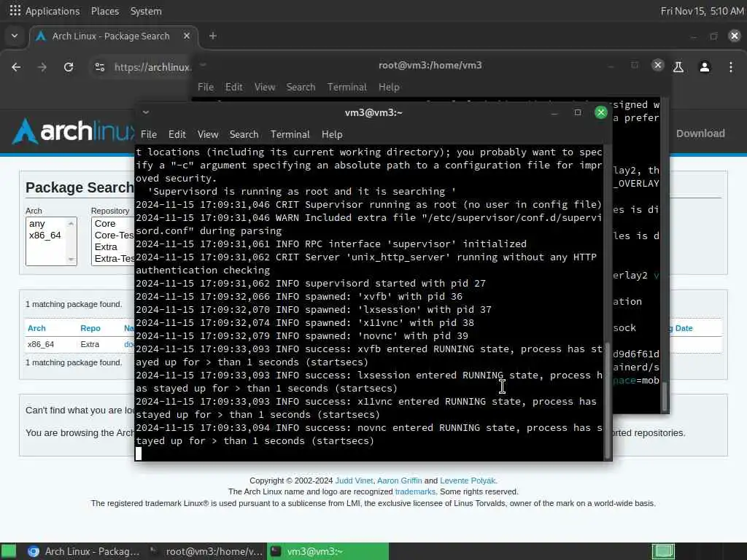This screenshot has height=560, width=747.
Task: Close the root@vm3 terminal window
Action: [658, 65]
